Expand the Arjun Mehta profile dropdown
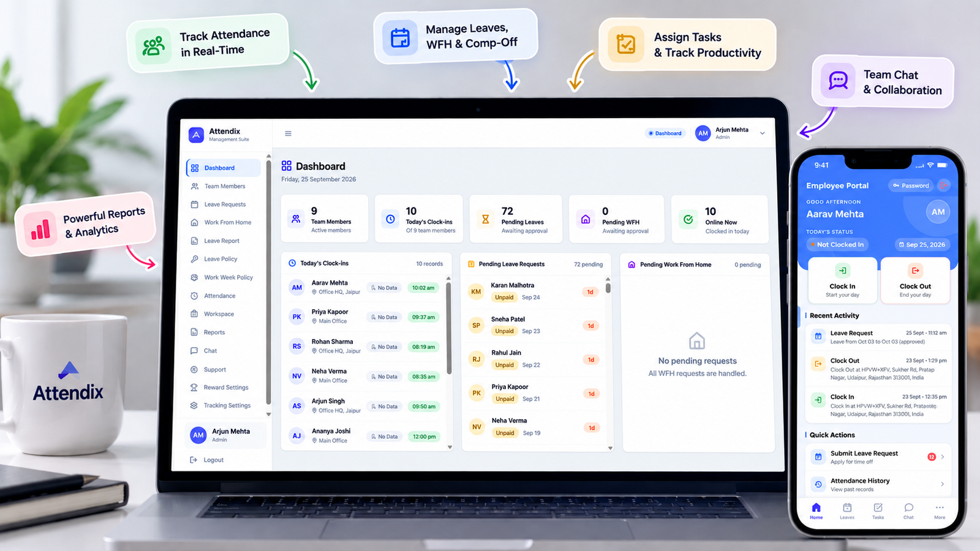This screenshot has width=980, height=551. (x=763, y=133)
